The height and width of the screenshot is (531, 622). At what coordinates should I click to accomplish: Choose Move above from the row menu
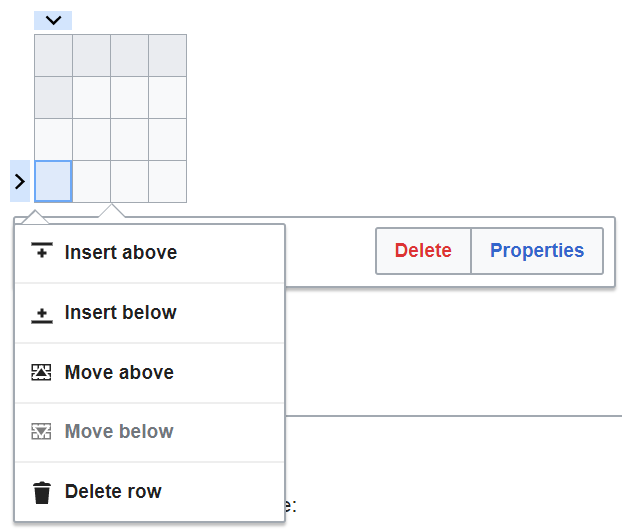pos(119,373)
